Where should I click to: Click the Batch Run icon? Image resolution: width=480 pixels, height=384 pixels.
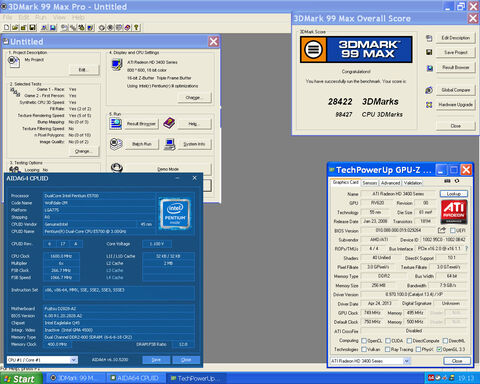pos(116,144)
